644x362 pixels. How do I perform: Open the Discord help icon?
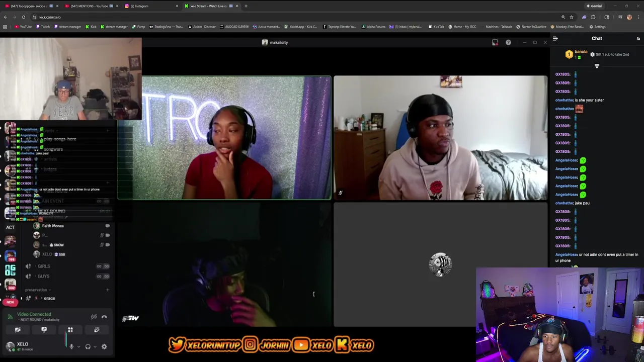point(508,42)
